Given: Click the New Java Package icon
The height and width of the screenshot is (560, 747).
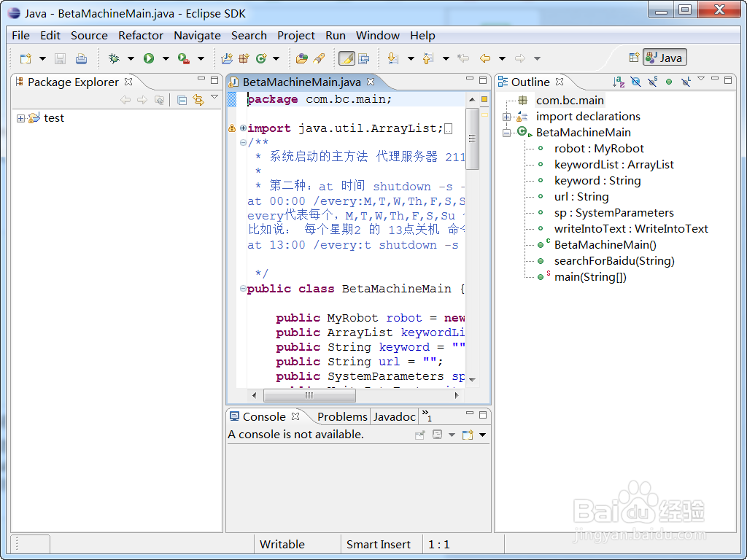Looking at the screenshot, I should point(244,58).
